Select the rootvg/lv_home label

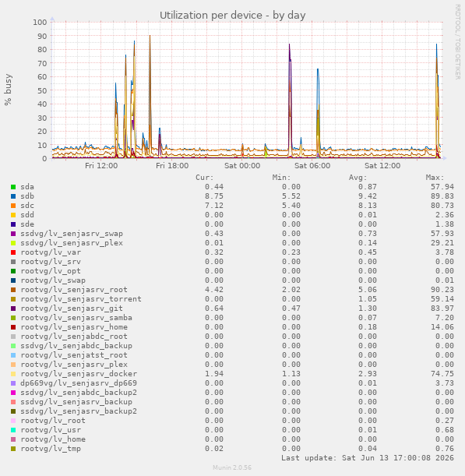tap(53, 439)
